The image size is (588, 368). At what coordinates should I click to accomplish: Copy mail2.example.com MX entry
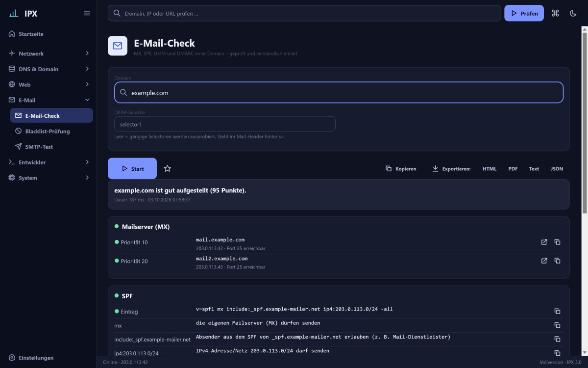[557, 261]
